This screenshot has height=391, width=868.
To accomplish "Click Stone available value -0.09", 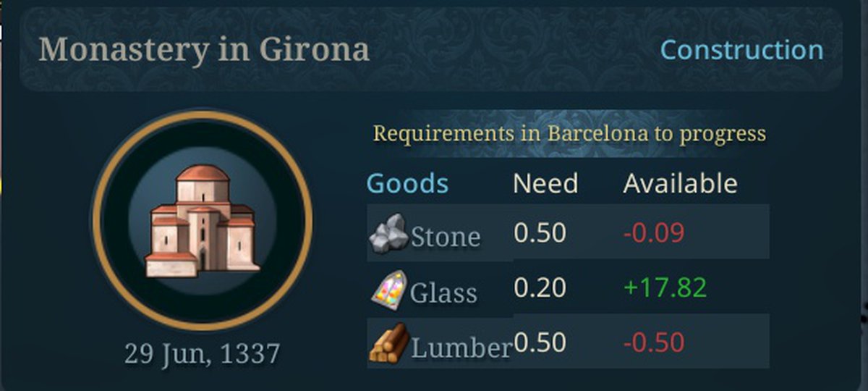I will (x=653, y=232).
